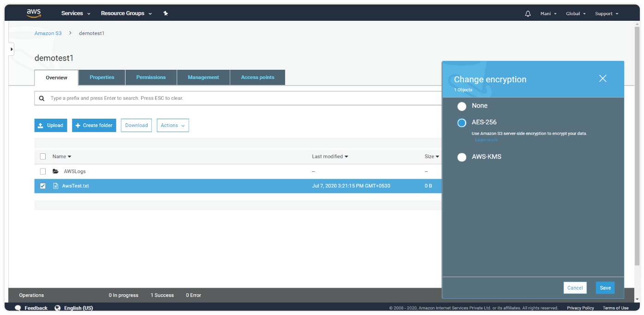Switch to the Overview tab
This screenshot has width=644, height=315.
(x=56, y=78)
